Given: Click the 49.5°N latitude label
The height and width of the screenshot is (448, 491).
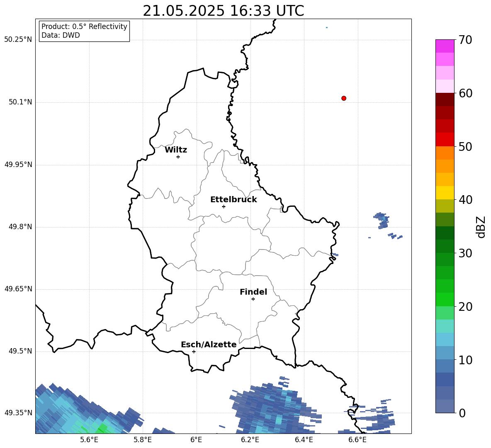Looking at the screenshot, I should click(x=20, y=351).
